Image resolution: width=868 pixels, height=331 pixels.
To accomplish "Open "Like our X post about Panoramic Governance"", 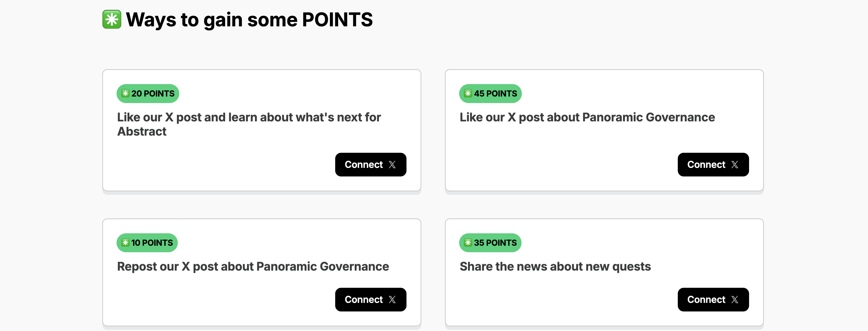I will point(587,117).
